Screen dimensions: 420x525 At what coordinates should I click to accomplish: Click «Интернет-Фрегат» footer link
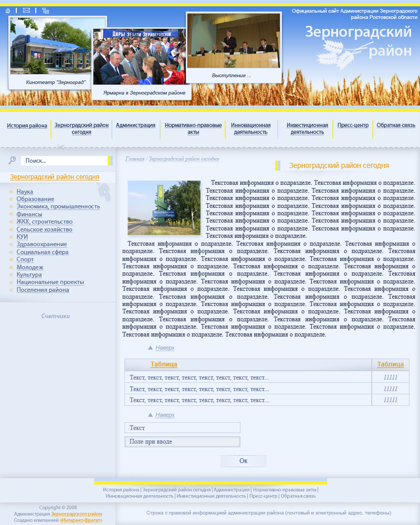coord(81,520)
